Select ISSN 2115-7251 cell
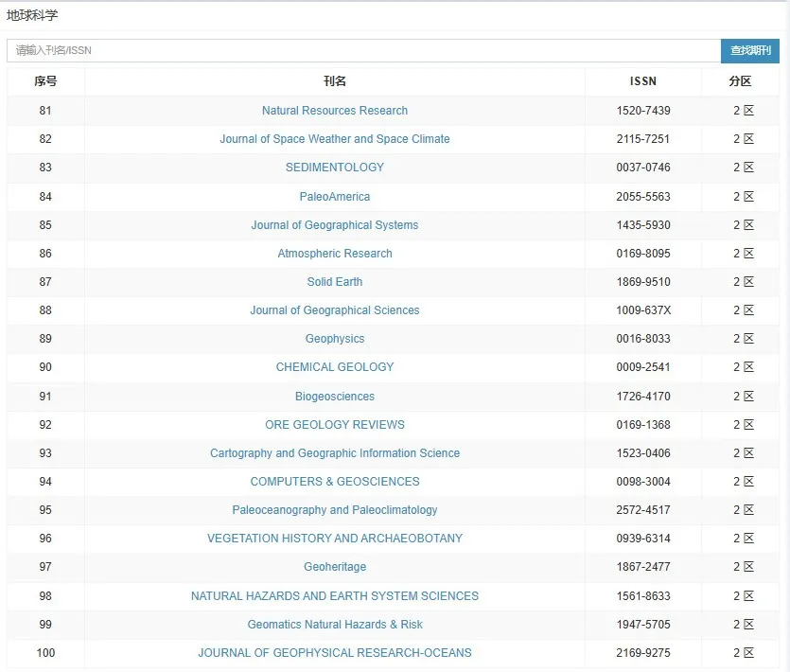 [x=643, y=138]
